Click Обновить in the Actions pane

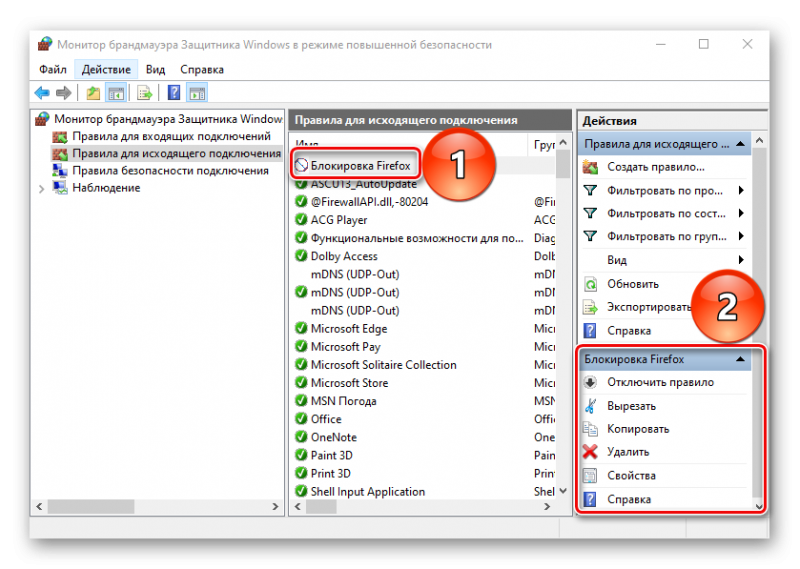[x=633, y=284]
